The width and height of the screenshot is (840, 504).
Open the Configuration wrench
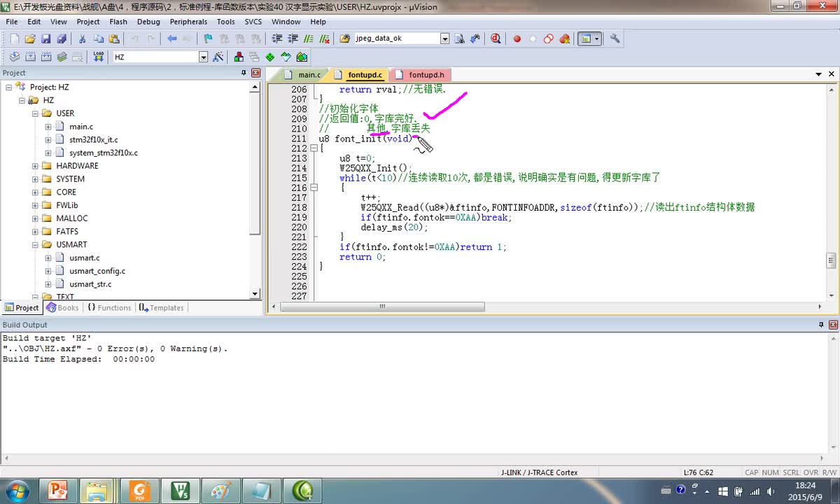(x=615, y=39)
